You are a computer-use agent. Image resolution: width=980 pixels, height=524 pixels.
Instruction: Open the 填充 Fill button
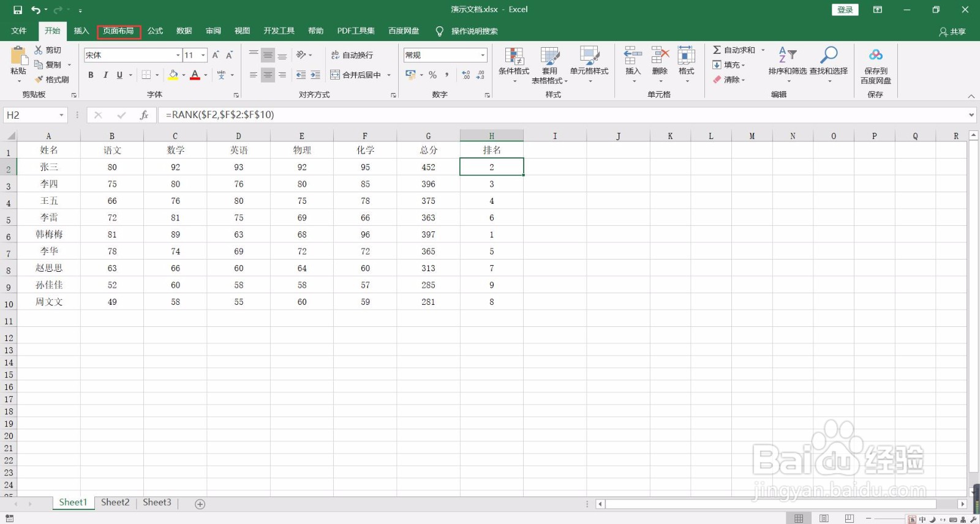[729, 65]
